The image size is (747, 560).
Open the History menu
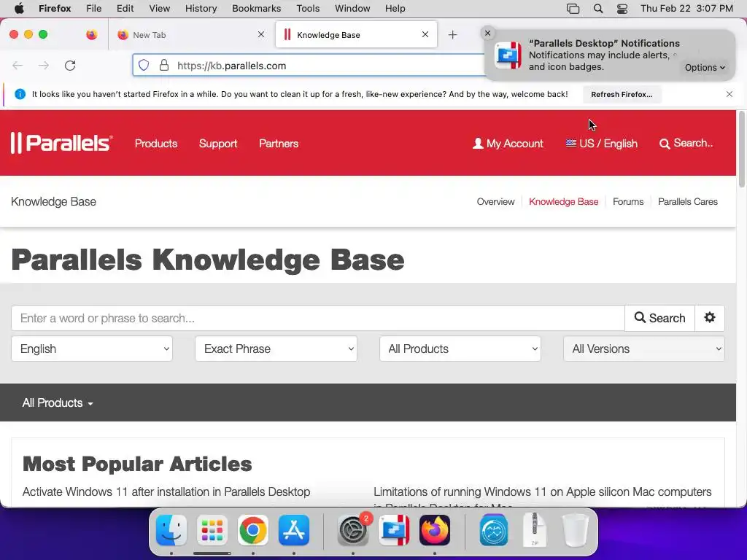point(201,9)
